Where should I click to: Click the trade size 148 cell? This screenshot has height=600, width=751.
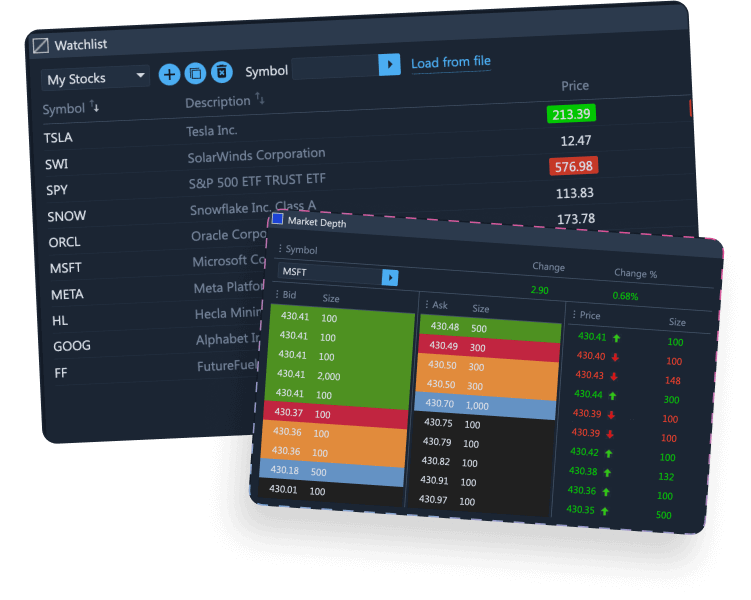coord(672,380)
